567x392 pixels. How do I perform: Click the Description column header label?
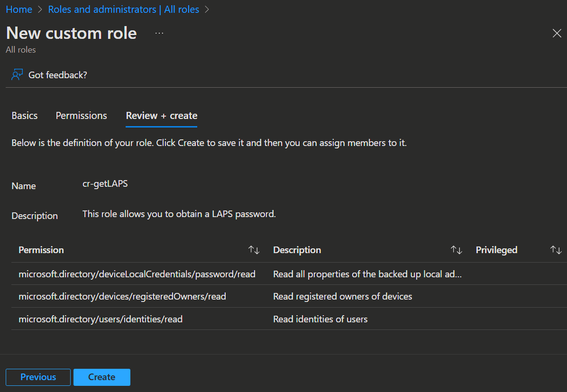tap(297, 250)
